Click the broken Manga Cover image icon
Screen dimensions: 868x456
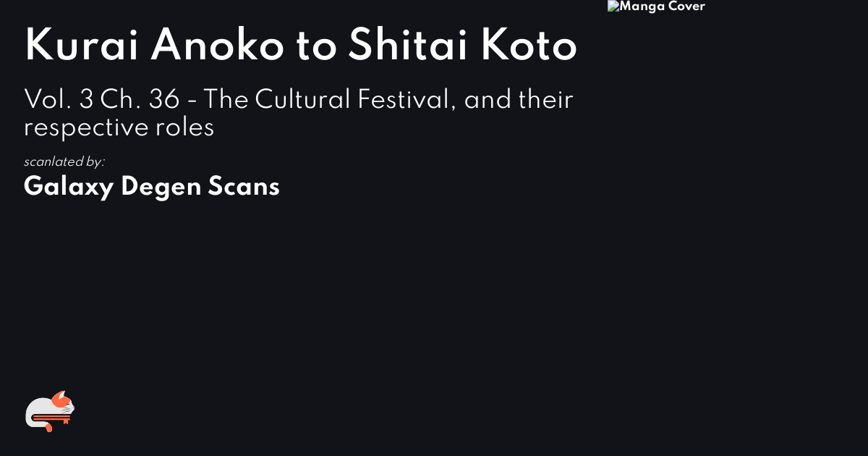(x=613, y=7)
